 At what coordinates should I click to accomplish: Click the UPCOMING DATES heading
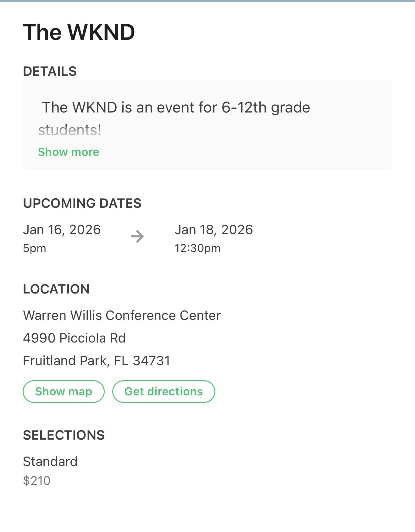tap(82, 203)
